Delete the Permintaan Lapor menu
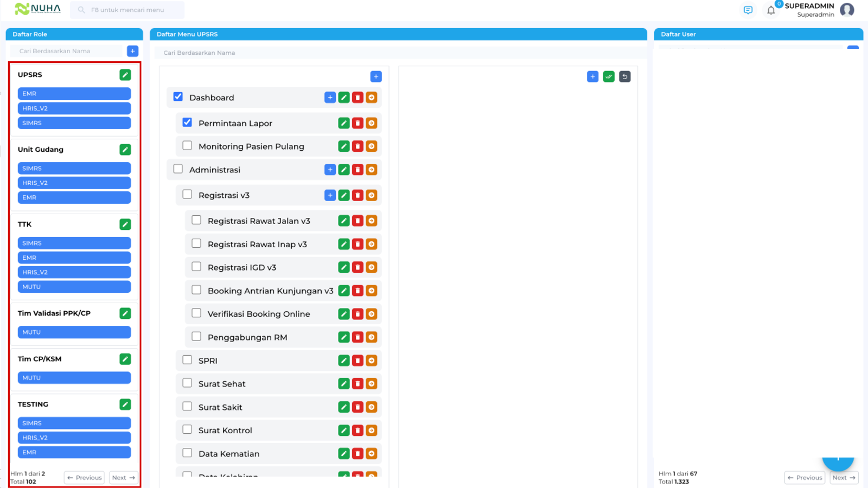The image size is (868, 488). (x=358, y=123)
